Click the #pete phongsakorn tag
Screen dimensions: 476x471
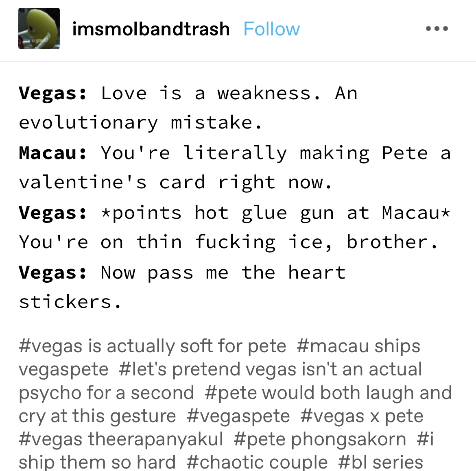click(320, 439)
